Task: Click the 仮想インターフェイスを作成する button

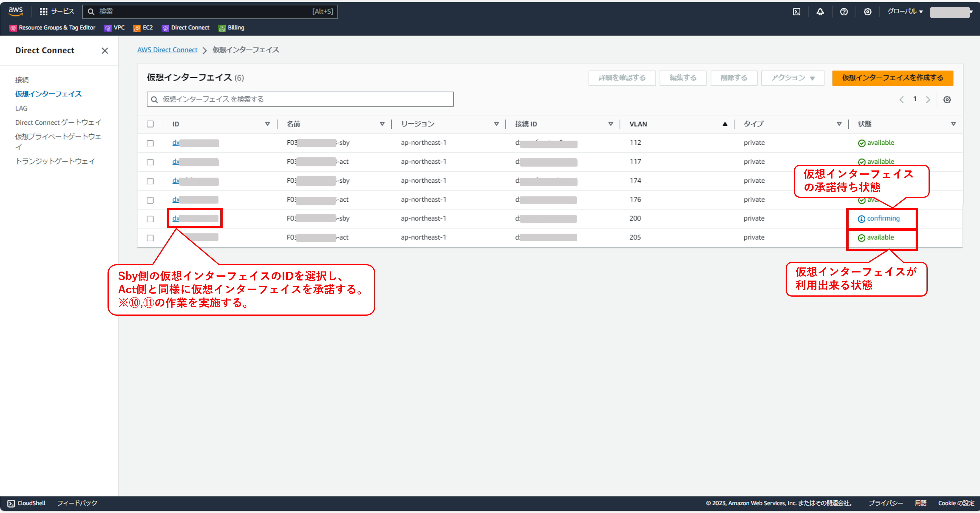Action: coord(892,78)
